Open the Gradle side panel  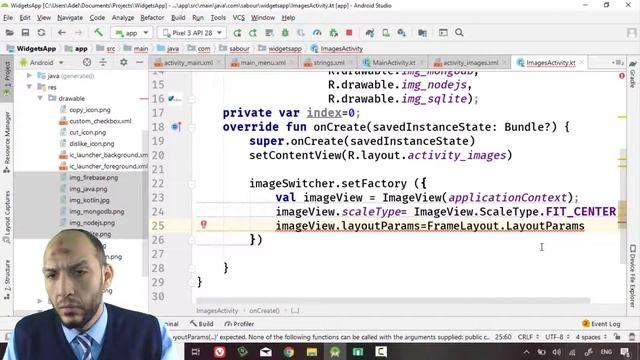(x=633, y=75)
